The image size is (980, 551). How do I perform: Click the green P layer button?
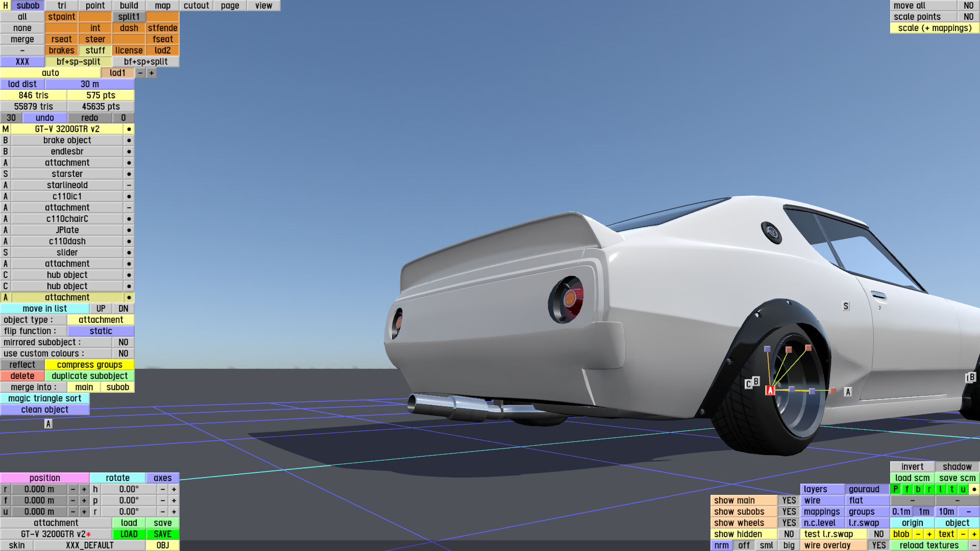[x=895, y=489]
